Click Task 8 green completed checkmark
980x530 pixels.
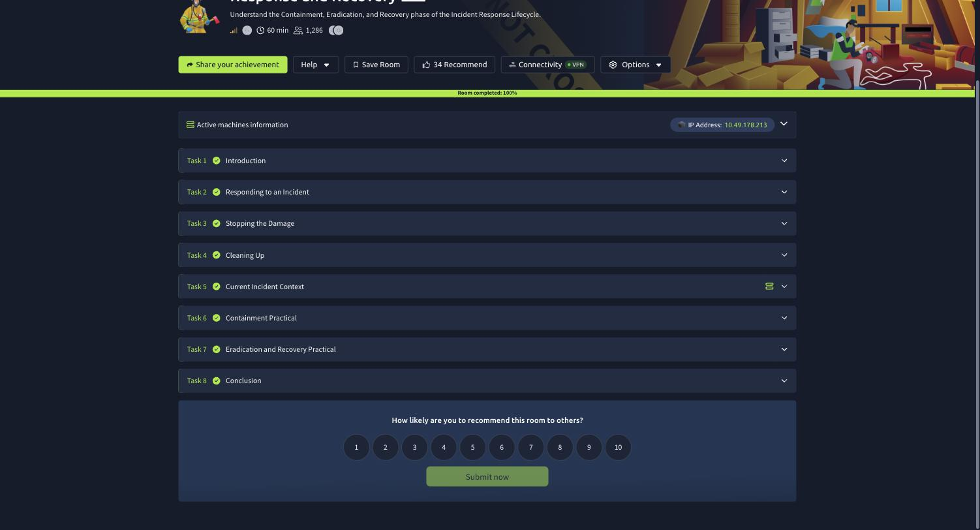pyautogui.click(x=216, y=381)
